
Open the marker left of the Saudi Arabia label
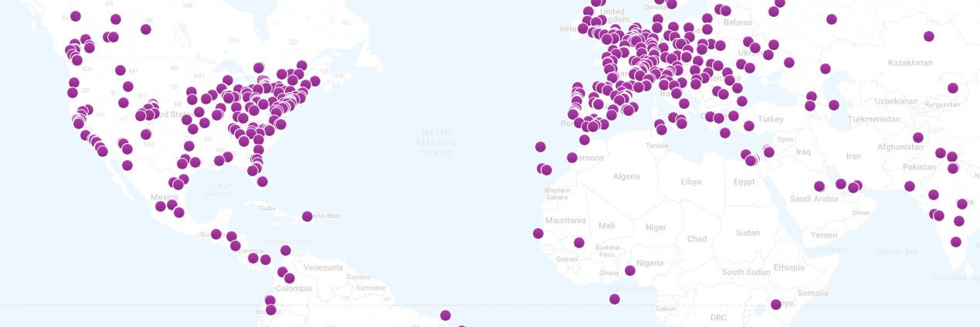(x=819, y=186)
